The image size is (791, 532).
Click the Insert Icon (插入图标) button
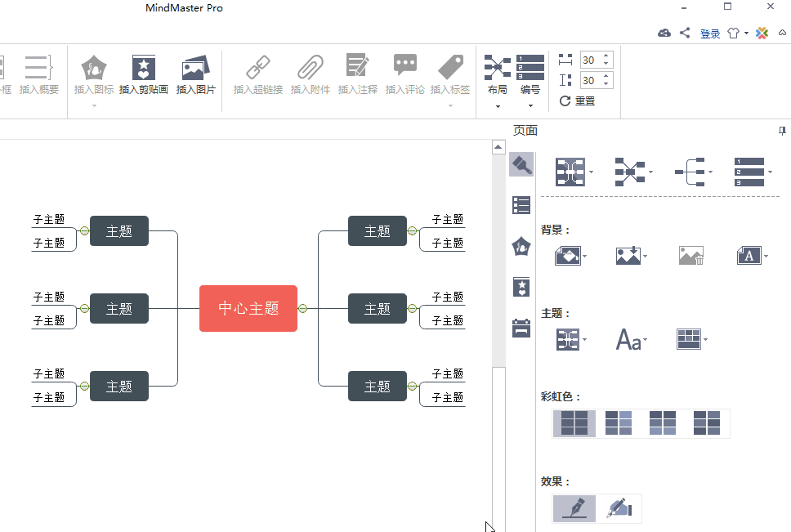(94, 74)
